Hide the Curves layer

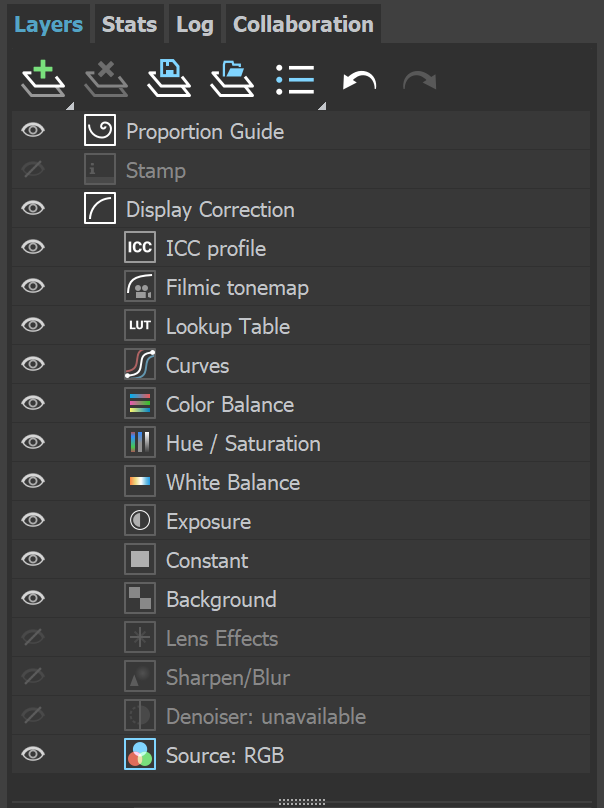click(x=33, y=364)
